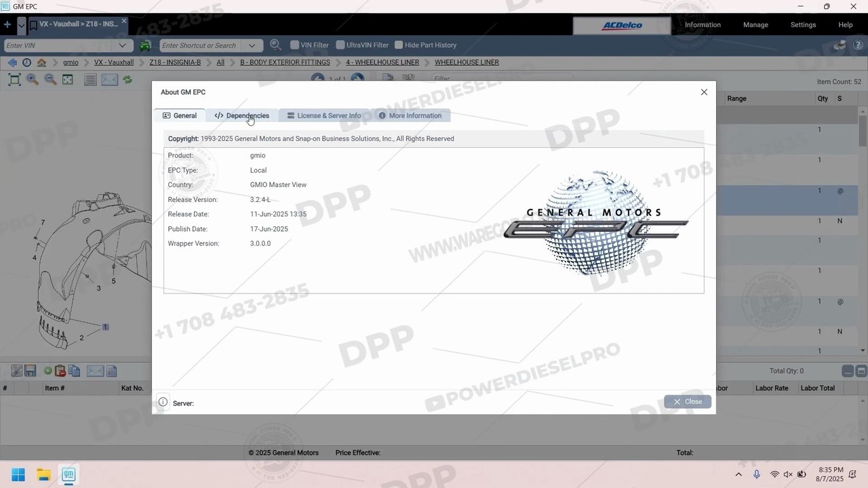Click the help question mark icon
The height and width of the screenshot is (488, 868).
pyautogui.click(x=858, y=45)
